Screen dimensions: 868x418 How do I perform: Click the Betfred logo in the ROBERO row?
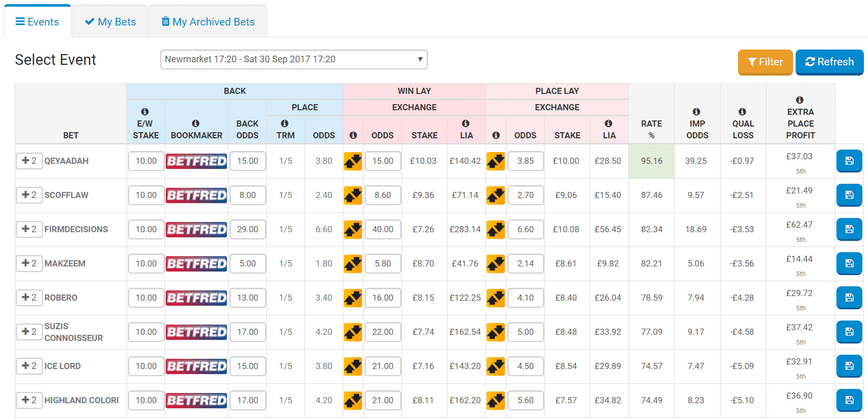click(196, 298)
